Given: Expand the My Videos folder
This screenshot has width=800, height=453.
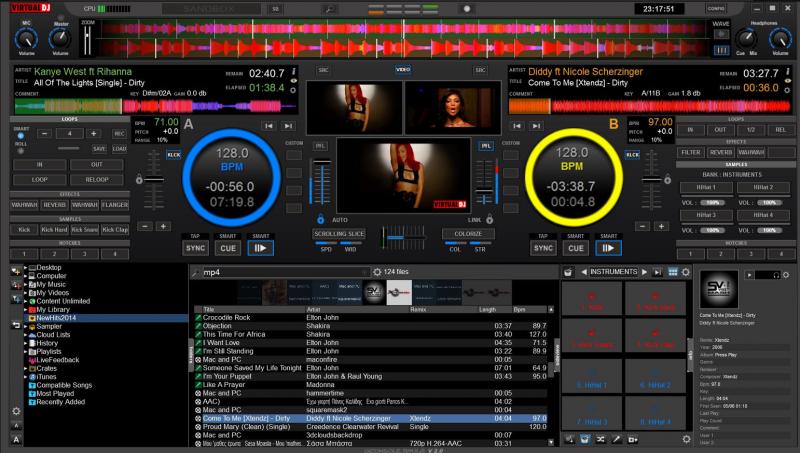Looking at the screenshot, I should pos(26,293).
